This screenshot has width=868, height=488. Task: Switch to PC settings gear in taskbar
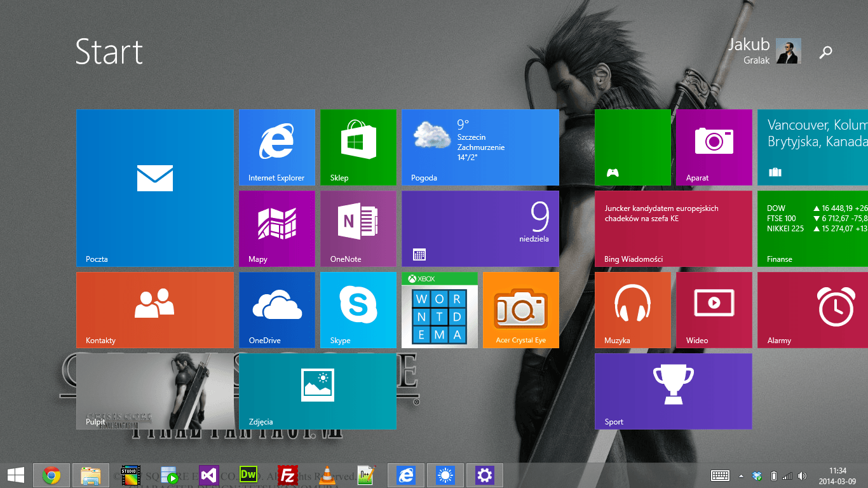pos(485,475)
